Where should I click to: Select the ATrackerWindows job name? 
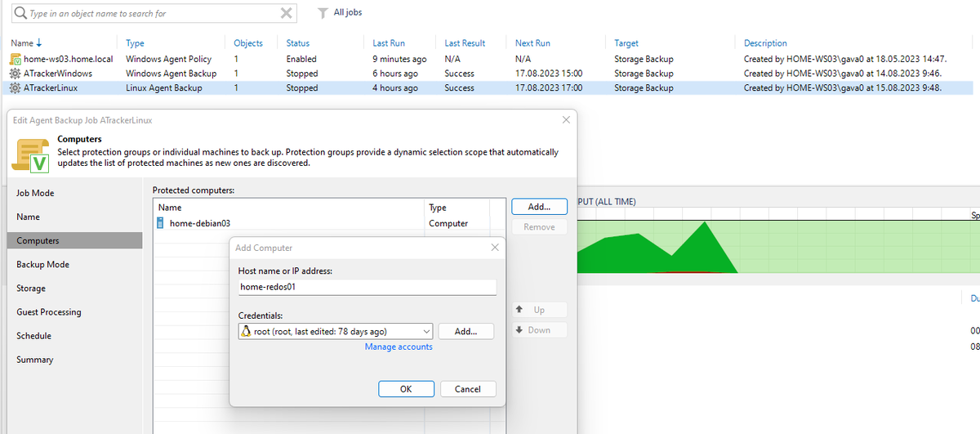coord(58,74)
